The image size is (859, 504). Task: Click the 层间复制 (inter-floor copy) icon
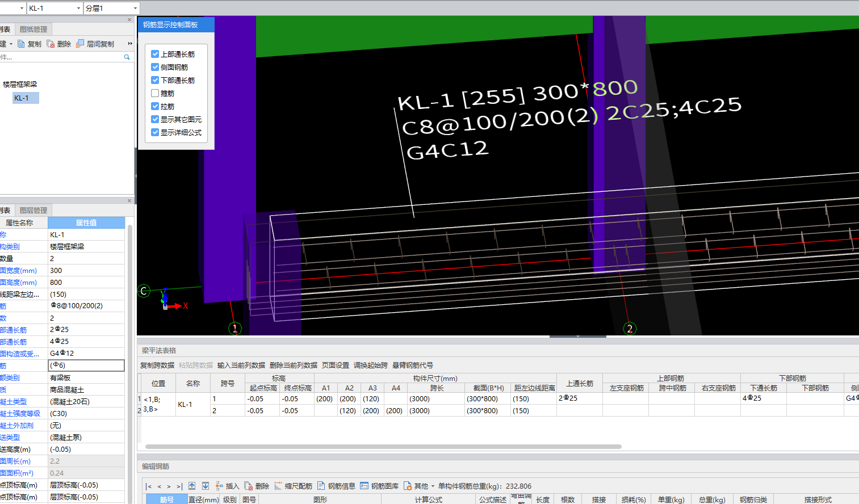tap(80, 43)
